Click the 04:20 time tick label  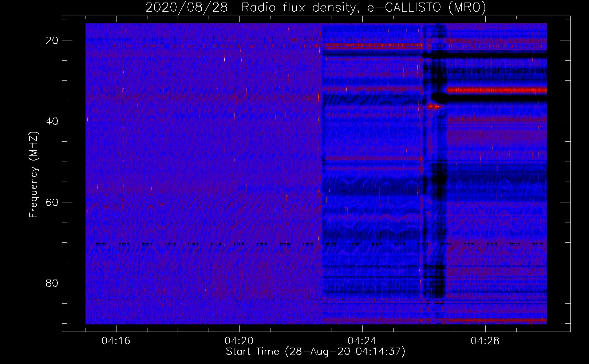[x=239, y=341]
